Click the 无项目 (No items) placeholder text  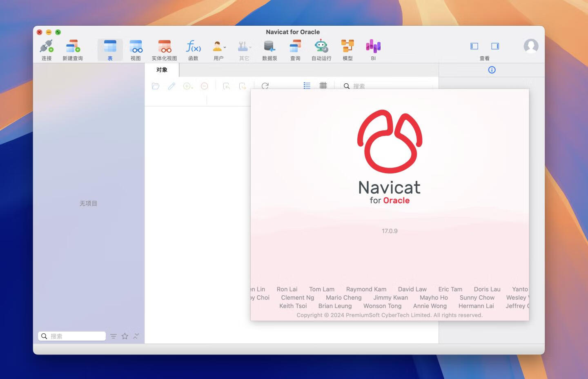88,203
